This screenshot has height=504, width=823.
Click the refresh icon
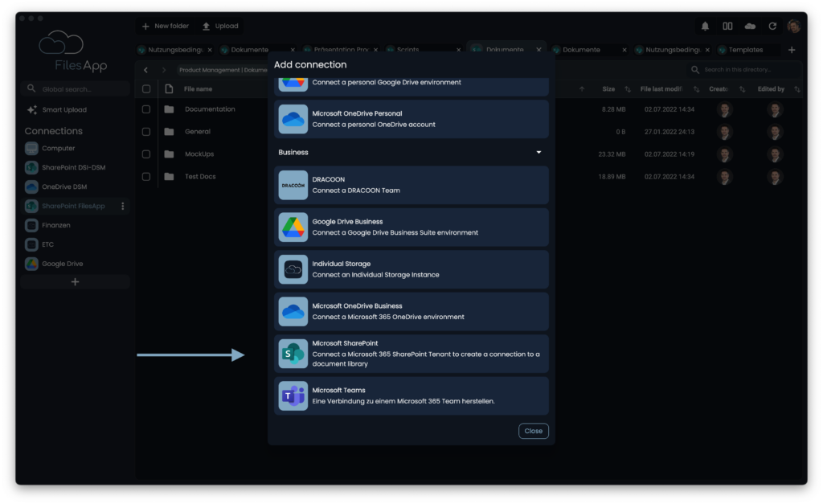[772, 26]
